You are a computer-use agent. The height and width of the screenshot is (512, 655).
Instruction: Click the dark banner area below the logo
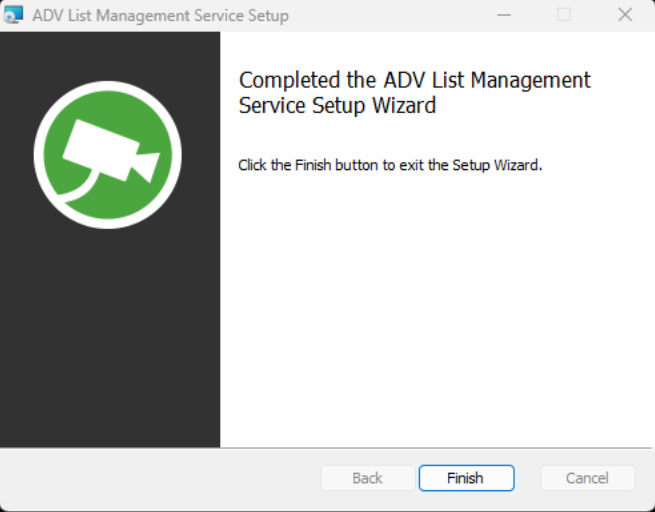point(110,340)
